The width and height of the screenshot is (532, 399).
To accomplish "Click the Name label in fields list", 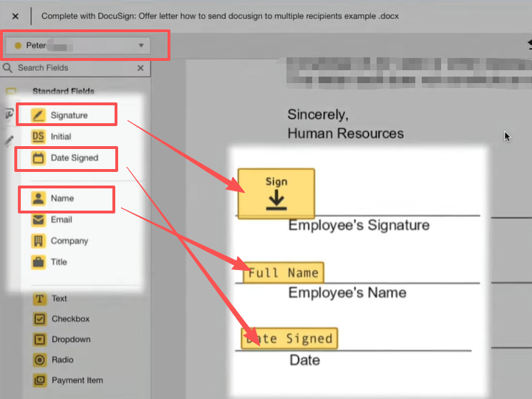I will [x=62, y=198].
